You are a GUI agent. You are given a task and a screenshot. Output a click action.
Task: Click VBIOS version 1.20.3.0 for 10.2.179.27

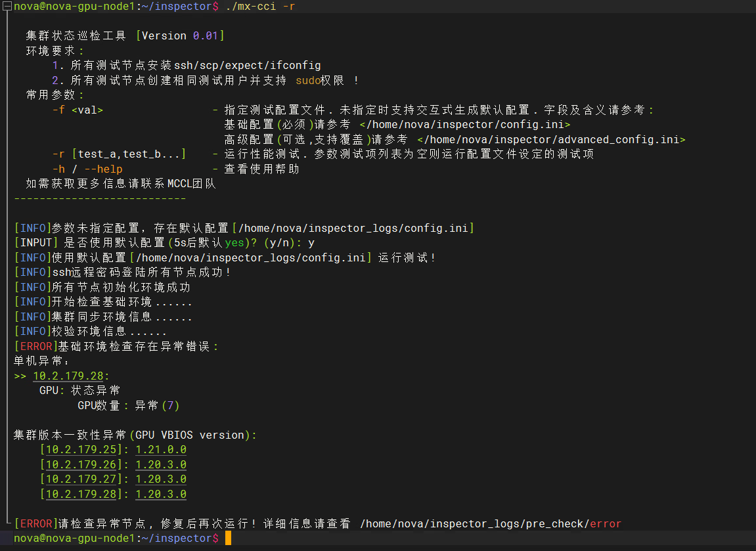[161, 479]
